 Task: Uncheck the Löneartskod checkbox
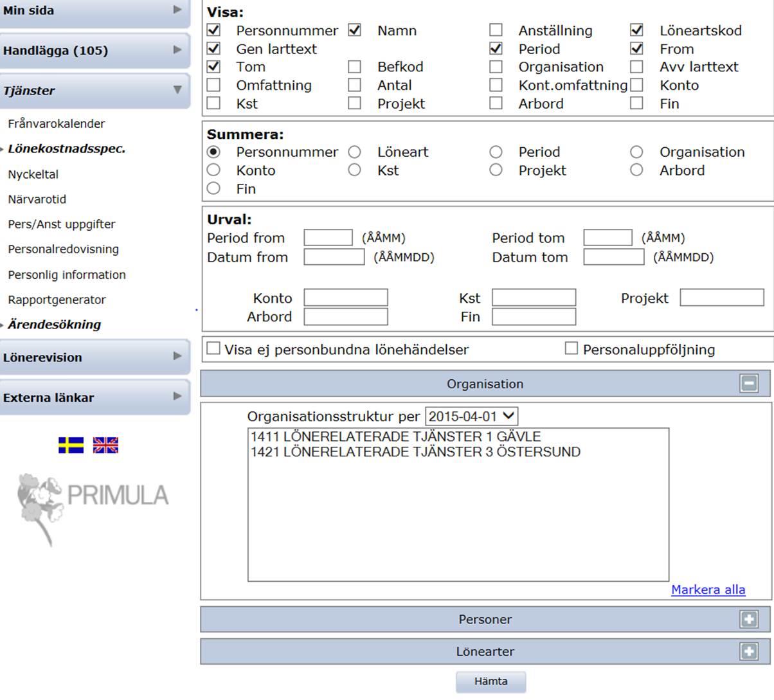tap(636, 30)
